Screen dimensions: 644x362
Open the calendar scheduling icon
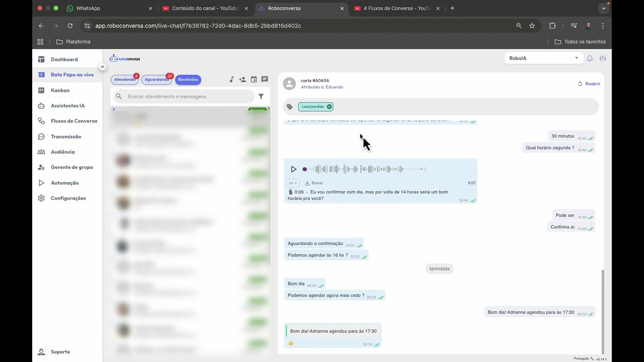pos(254,79)
